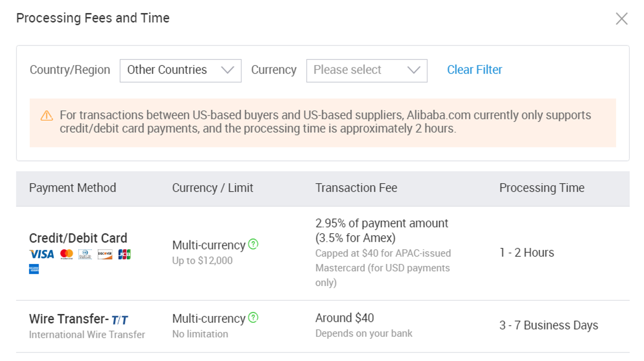This screenshot has width=644, height=361.
Task: Click the orange warning triangle icon
Action: tap(47, 115)
